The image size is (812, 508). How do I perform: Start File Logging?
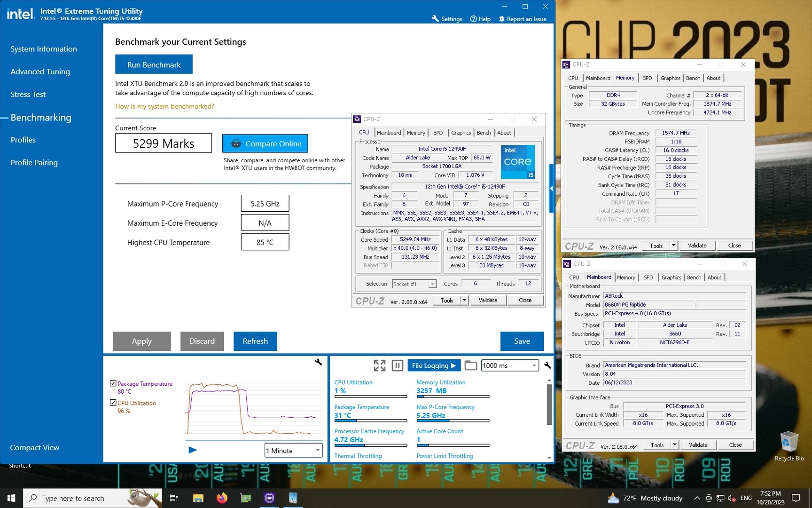pos(434,365)
